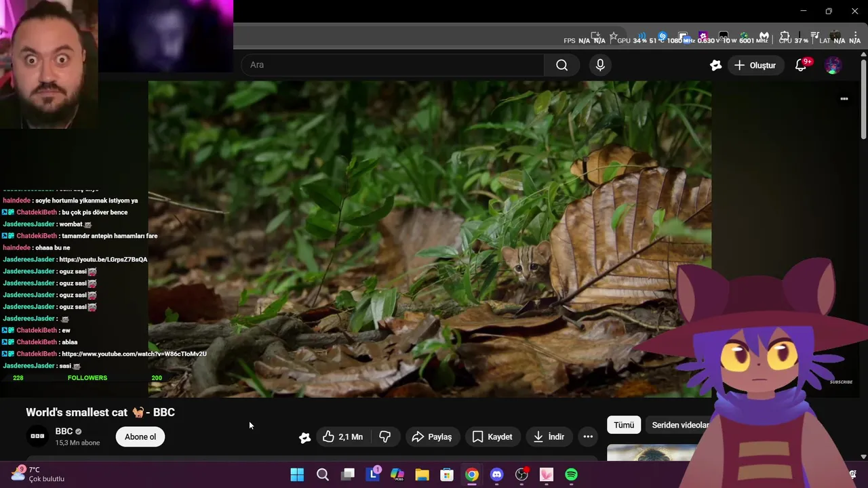Open the weather widget showing 7°C
Screen dimensions: 868x488
click(38, 474)
